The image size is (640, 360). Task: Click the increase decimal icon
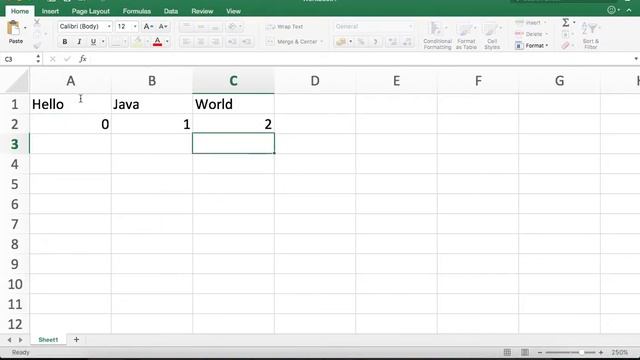click(393, 42)
